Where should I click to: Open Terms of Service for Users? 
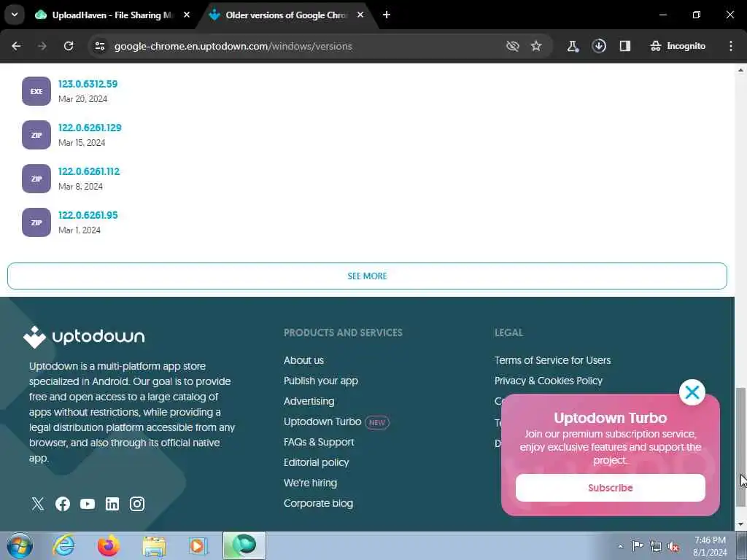point(552,360)
